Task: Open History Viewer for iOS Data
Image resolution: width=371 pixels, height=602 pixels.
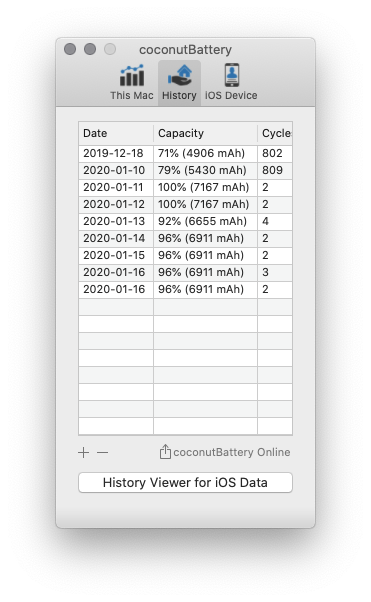Action: click(x=186, y=482)
